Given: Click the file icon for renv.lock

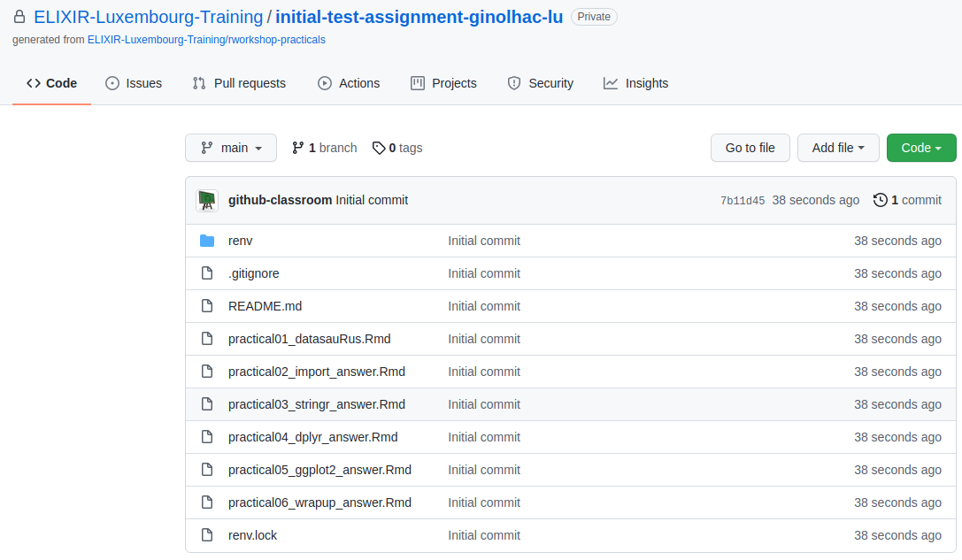Looking at the screenshot, I should (207, 535).
